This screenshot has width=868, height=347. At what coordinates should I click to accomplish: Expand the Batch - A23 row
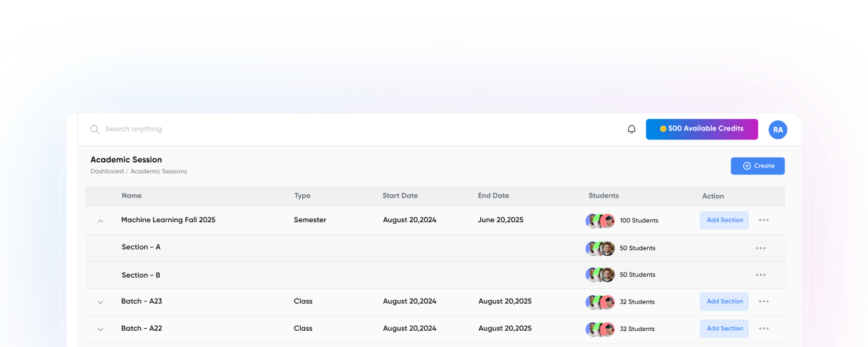(x=100, y=302)
